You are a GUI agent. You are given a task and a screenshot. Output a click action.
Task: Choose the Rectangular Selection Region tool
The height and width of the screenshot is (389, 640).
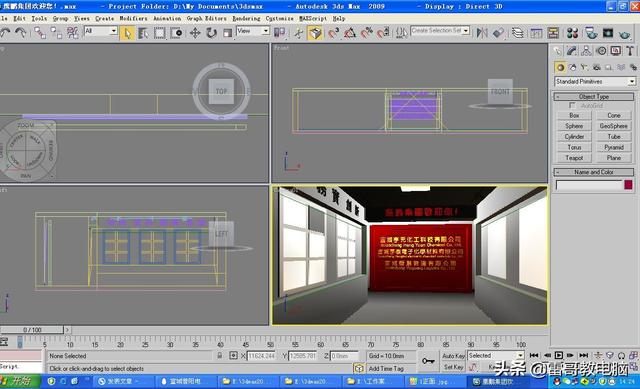[160, 33]
